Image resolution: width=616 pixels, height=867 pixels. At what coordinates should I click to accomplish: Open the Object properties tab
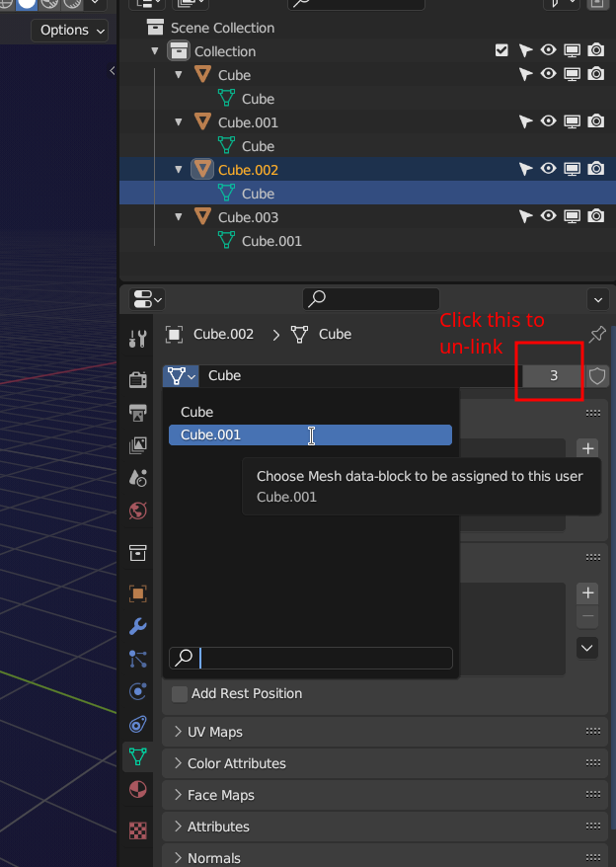click(x=137, y=593)
